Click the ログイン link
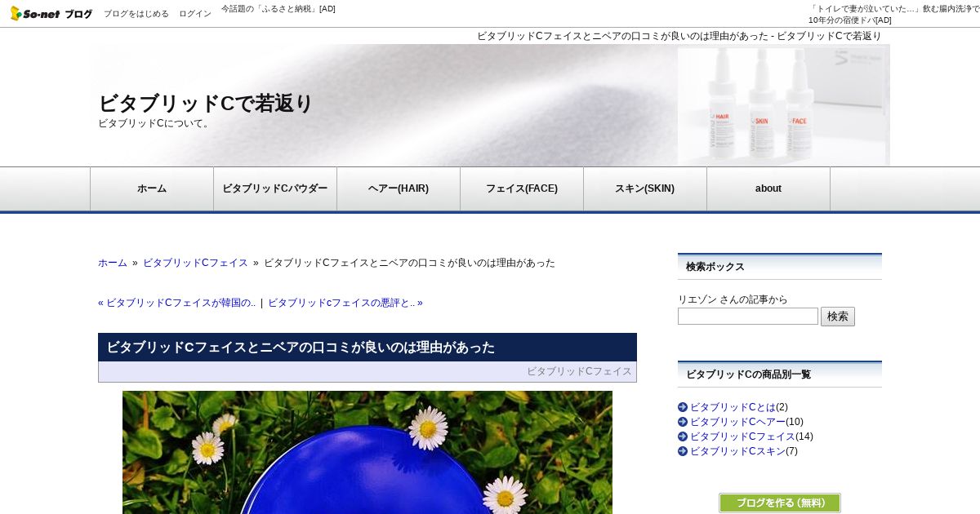The width and height of the screenshot is (980, 514). pos(195,14)
